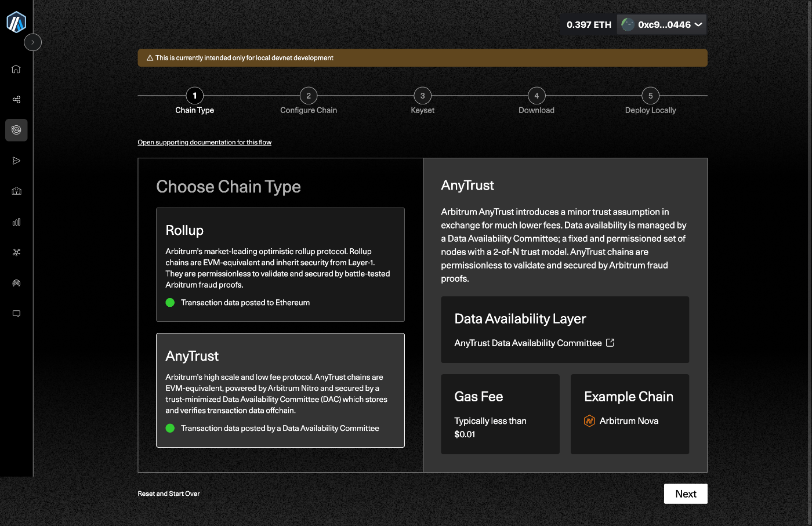The image size is (812, 526).
Task: Open the network hub sidebar icon
Action: pos(16,252)
